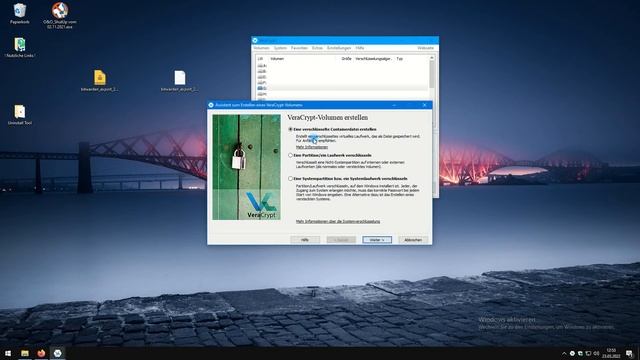Open Hilfe menu in VeraCrypt main window

click(x=360, y=48)
